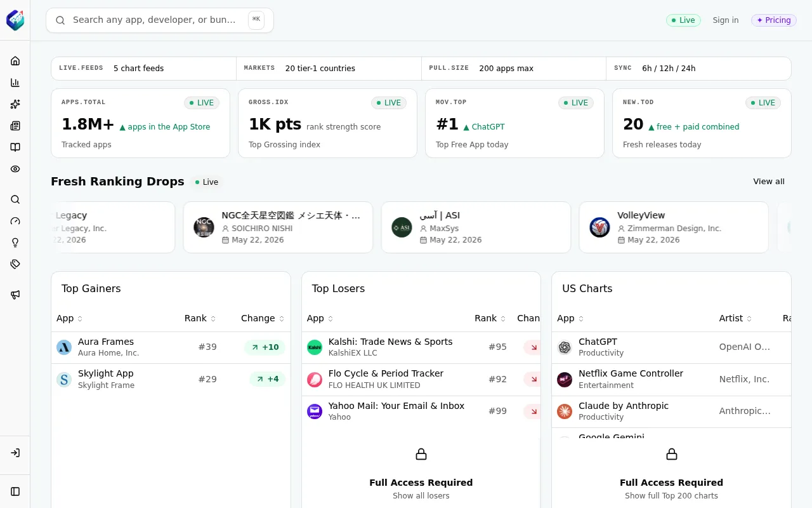This screenshot has width=812, height=508.
Task: Click Show full Top 200 charts text
Action: (x=672, y=496)
